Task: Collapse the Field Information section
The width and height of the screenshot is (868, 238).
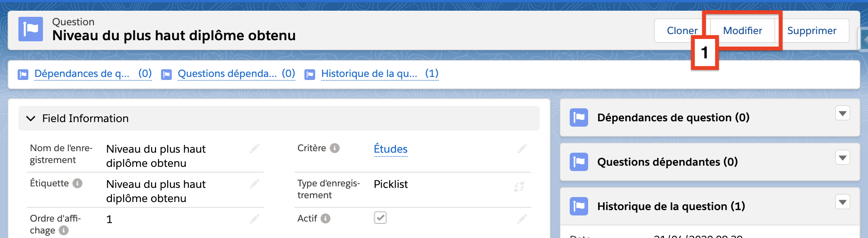Action: click(x=30, y=118)
